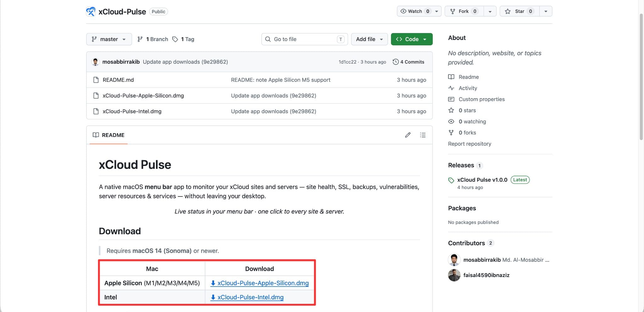Open README.md in the file list

tap(118, 80)
